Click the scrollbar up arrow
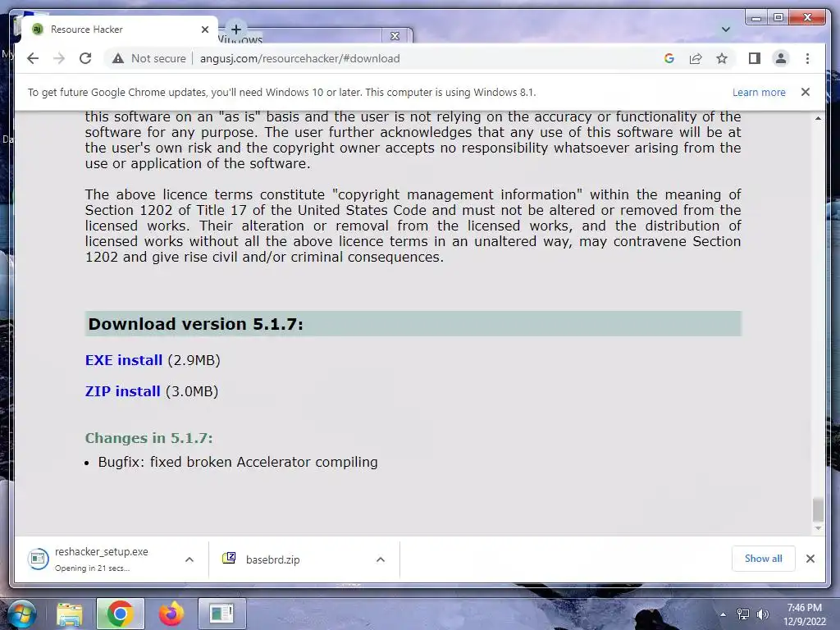 (818, 118)
